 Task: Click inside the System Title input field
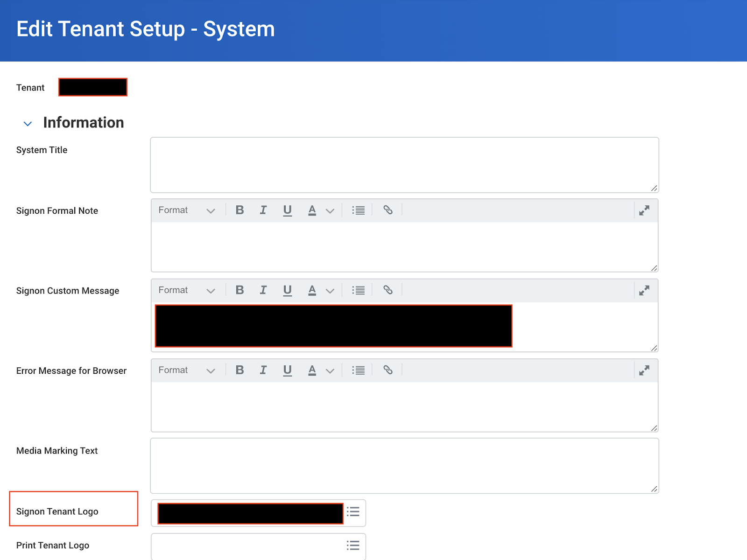click(x=404, y=165)
